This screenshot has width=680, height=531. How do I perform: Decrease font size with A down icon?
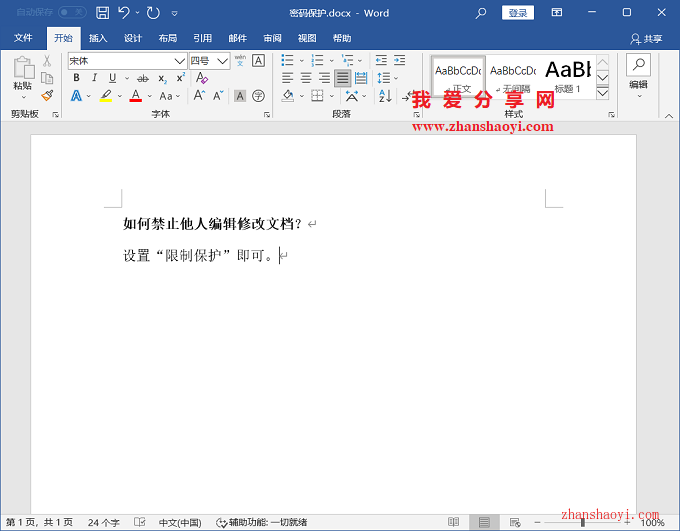tap(218, 95)
